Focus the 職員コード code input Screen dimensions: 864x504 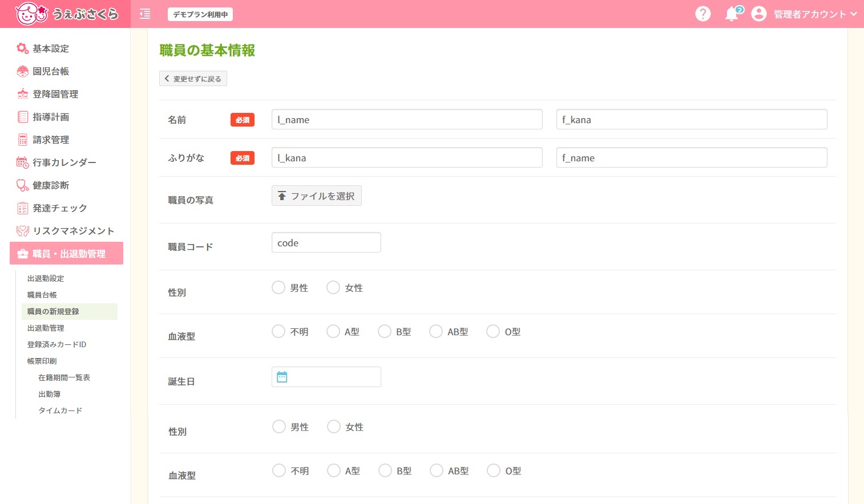point(326,242)
